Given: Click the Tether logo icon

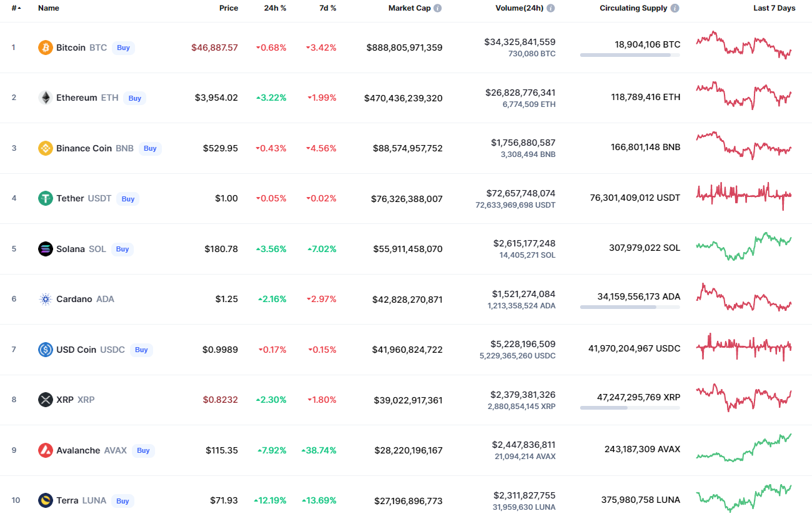Looking at the screenshot, I should [x=46, y=198].
